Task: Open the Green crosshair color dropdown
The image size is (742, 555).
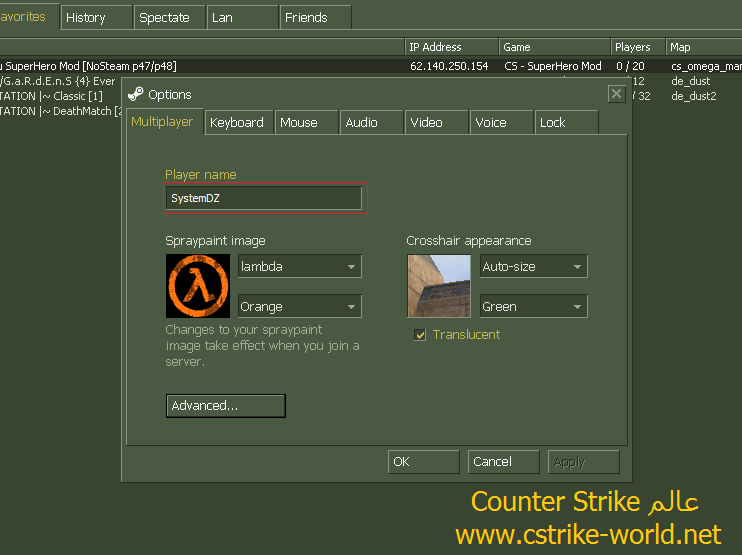Action: [x=533, y=306]
